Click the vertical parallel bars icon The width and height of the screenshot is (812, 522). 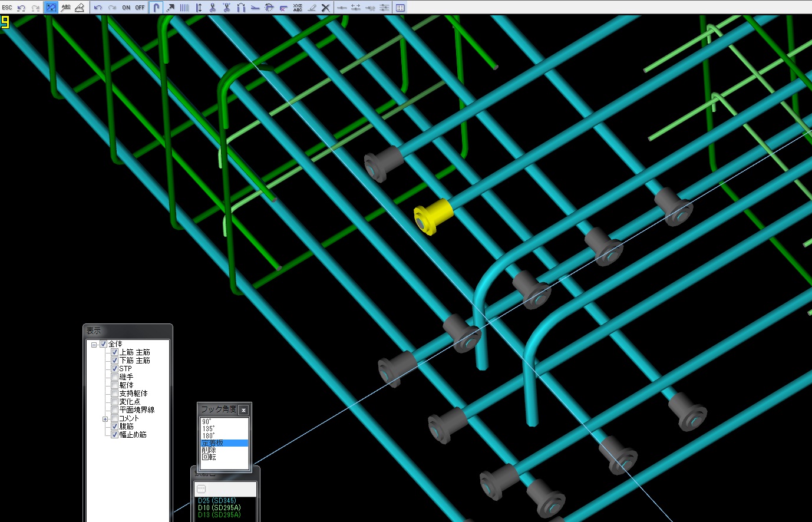point(184,8)
